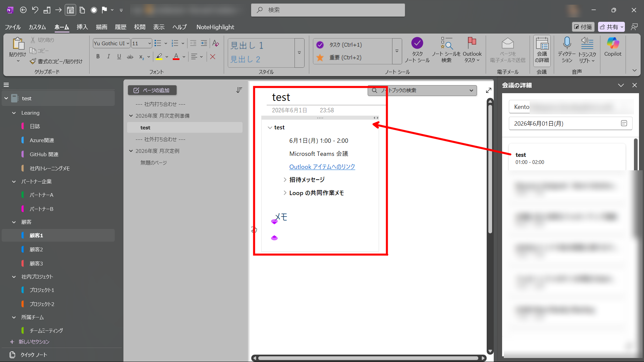Click ページの追加 button
Image resolution: width=644 pixels, height=362 pixels.
pyautogui.click(x=152, y=90)
